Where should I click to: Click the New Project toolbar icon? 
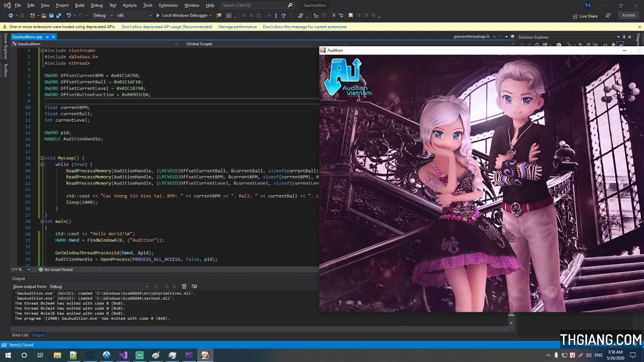point(33,16)
